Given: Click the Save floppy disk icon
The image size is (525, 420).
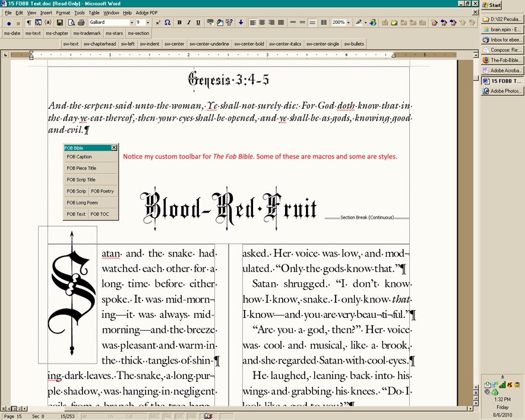Looking at the screenshot, I should (59, 23).
